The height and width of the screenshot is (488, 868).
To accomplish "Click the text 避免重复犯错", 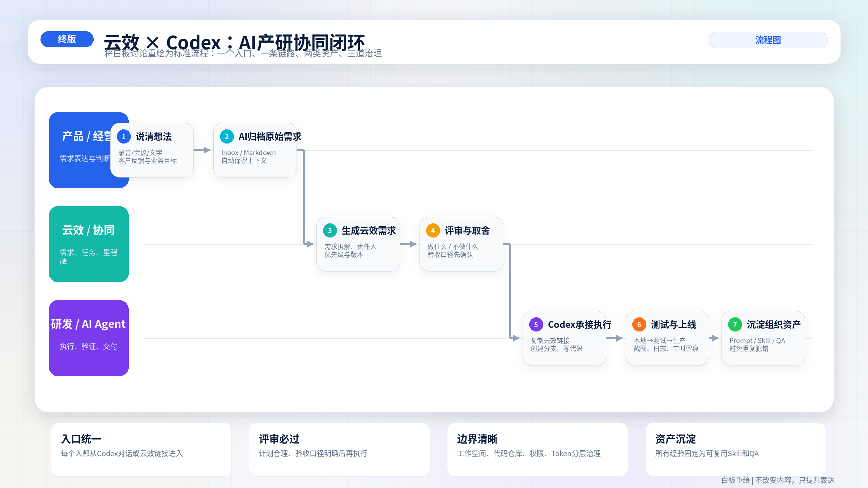I will [749, 348].
